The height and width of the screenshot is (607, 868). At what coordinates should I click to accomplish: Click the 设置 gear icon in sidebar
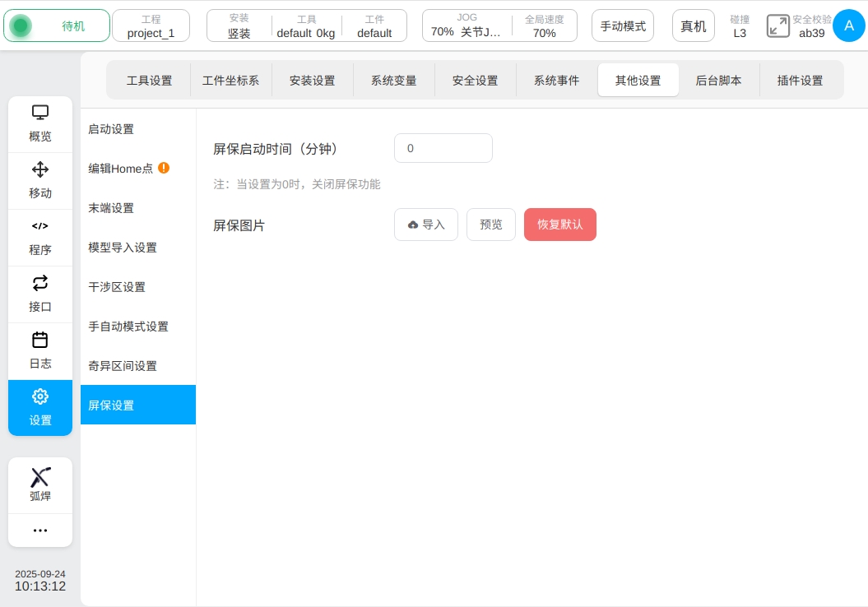39,397
